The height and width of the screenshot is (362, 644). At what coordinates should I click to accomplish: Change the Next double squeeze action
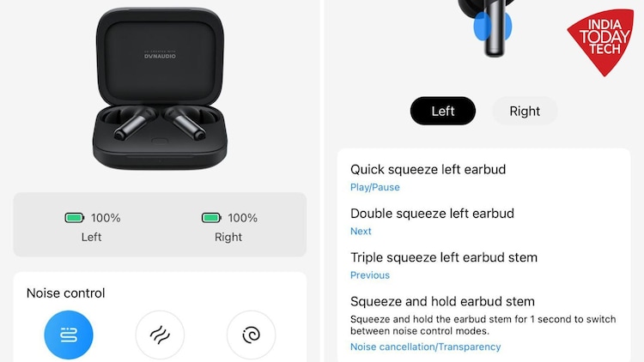(x=361, y=231)
